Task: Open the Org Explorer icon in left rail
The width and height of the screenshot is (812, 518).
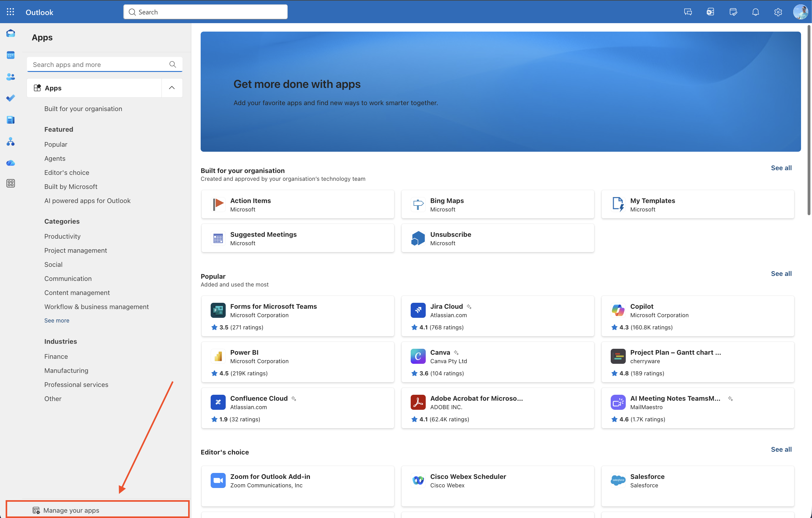Action: coord(10,142)
